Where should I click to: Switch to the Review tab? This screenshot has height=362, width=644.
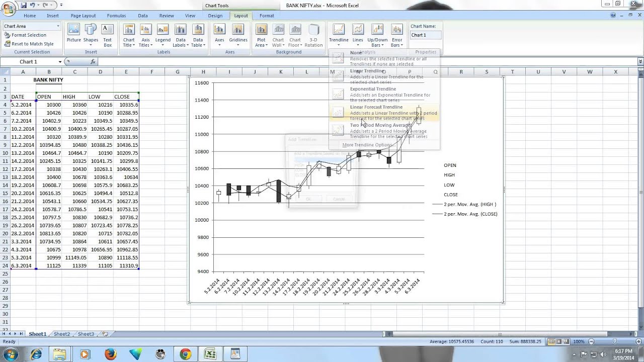click(167, 16)
